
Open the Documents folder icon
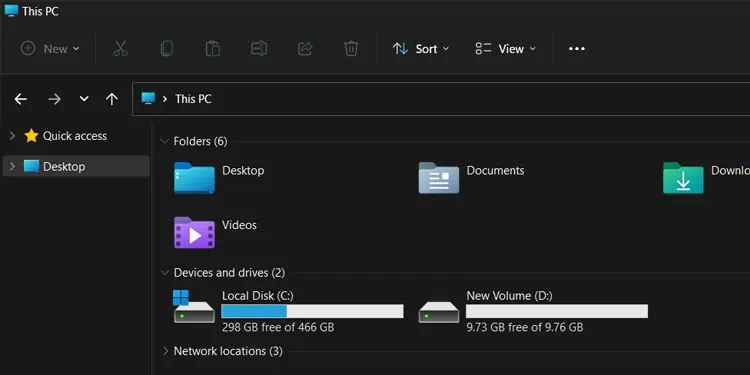tap(439, 178)
